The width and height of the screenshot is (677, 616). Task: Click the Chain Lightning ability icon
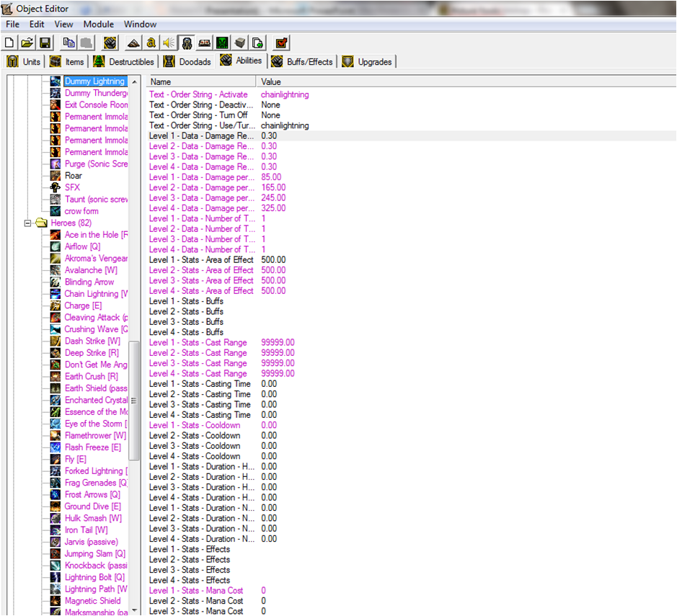click(56, 294)
